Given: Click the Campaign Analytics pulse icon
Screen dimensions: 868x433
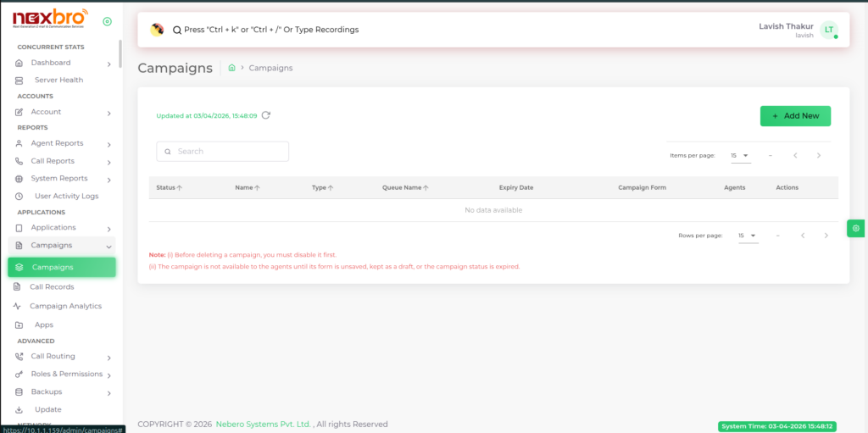Looking at the screenshot, I should click(17, 307).
